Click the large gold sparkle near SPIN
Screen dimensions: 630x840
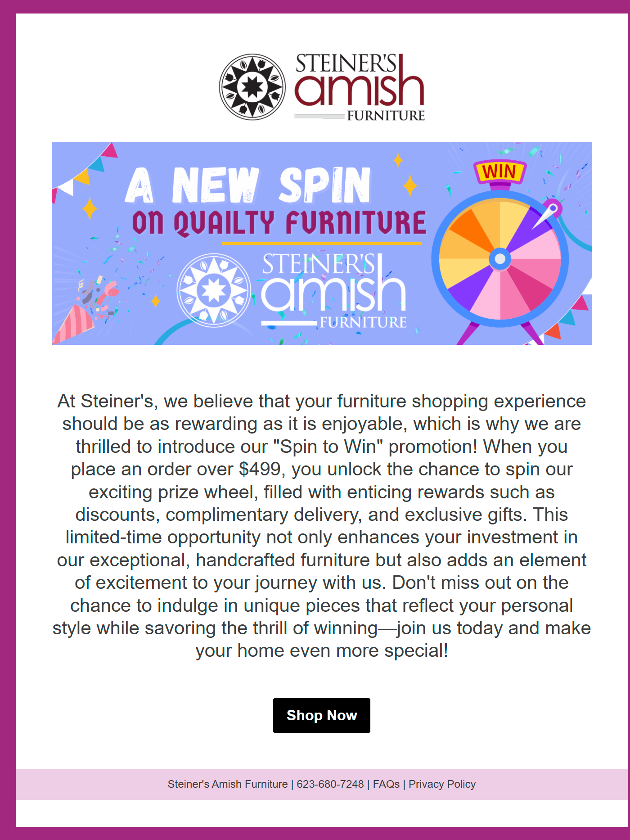coord(409,185)
